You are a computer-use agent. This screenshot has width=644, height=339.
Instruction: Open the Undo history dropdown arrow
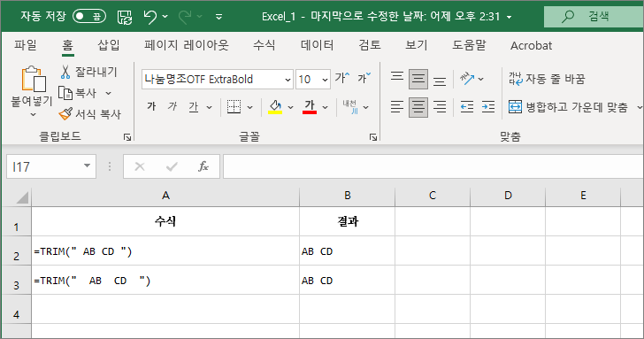tap(165, 17)
